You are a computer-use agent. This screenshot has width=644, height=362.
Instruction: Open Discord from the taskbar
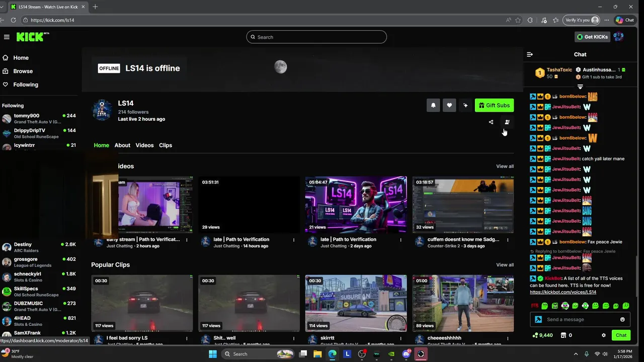[x=406, y=354]
